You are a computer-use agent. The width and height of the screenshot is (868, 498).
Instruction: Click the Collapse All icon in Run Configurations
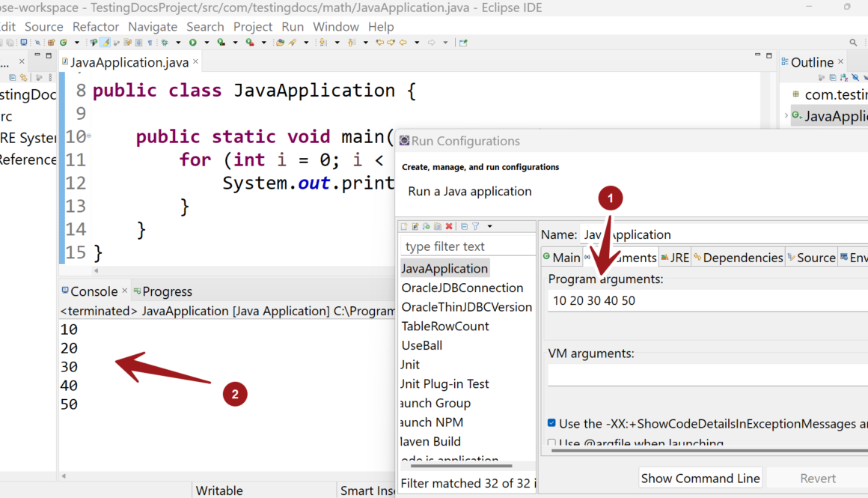click(464, 226)
